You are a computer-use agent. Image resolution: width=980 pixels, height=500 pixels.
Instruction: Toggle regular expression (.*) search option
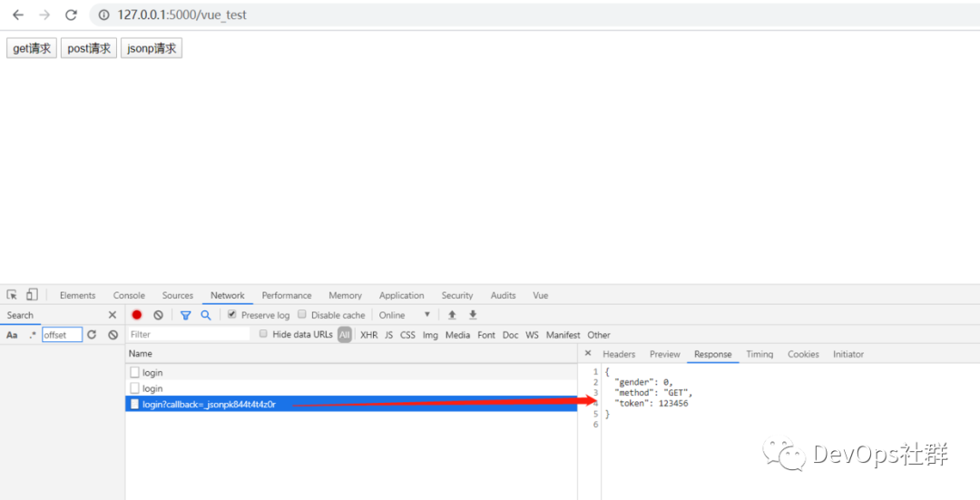[32, 335]
